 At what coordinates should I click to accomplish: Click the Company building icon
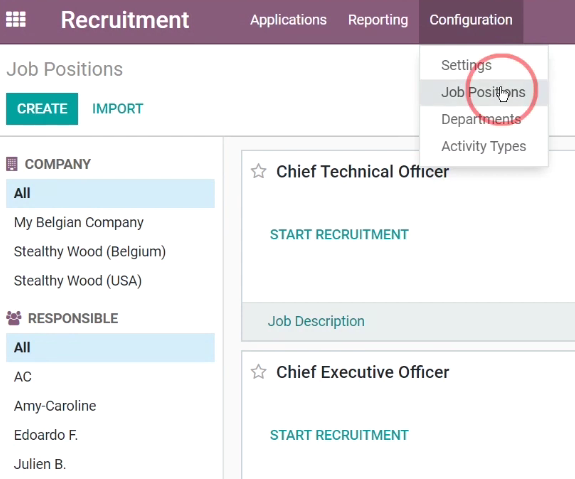coord(12,164)
